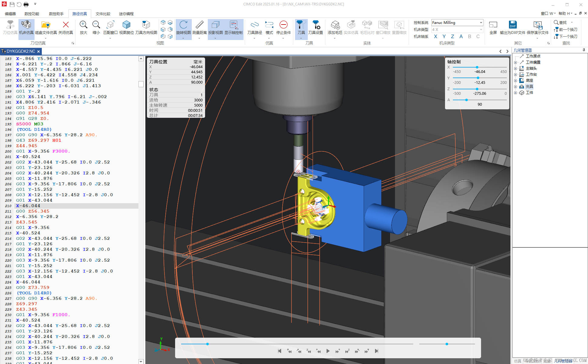The image size is (588, 364).
Task: Switch to the 文件比较 ribbon tab
Action: click(103, 14)
